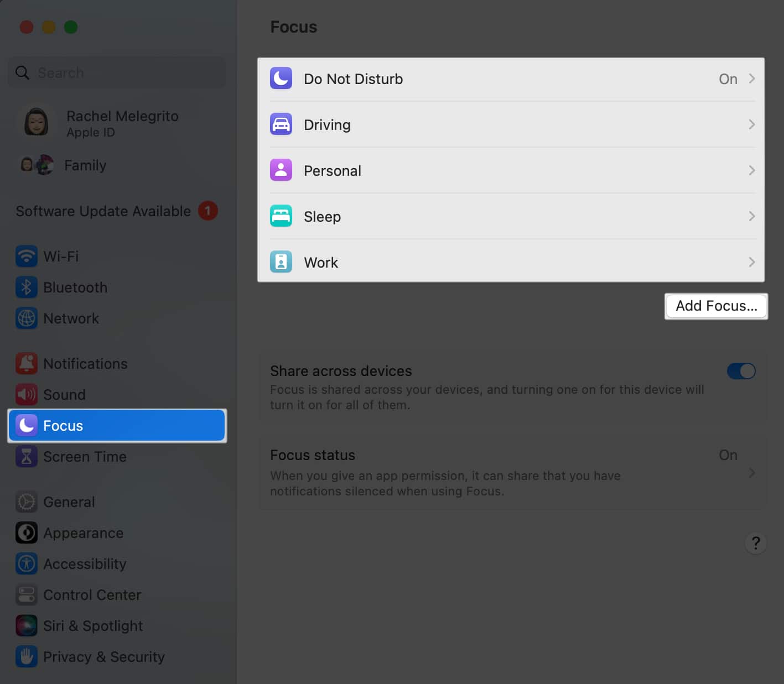
Task: Open Do Not Disturb focus row
Action: 511,79
